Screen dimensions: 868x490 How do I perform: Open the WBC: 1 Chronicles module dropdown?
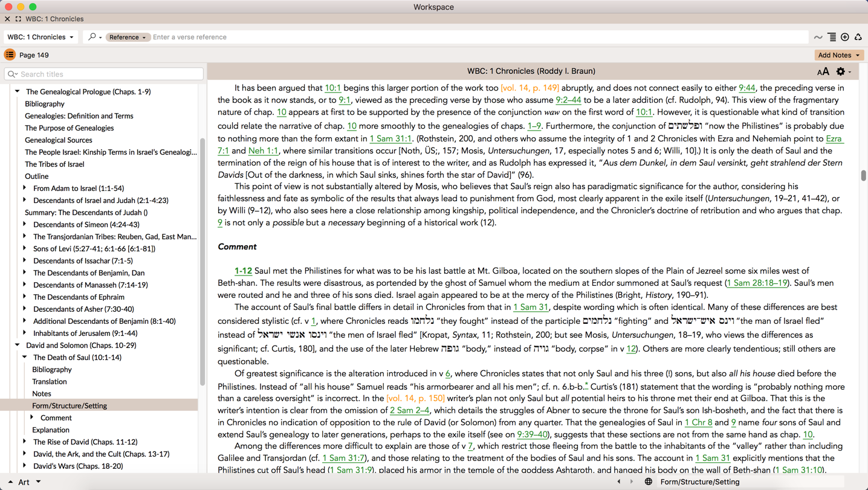pos(40,37)
